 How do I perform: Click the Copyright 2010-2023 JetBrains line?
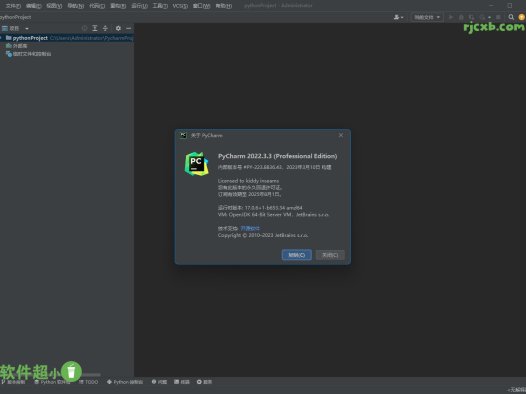pyautogui.click(x=263, y=235)
